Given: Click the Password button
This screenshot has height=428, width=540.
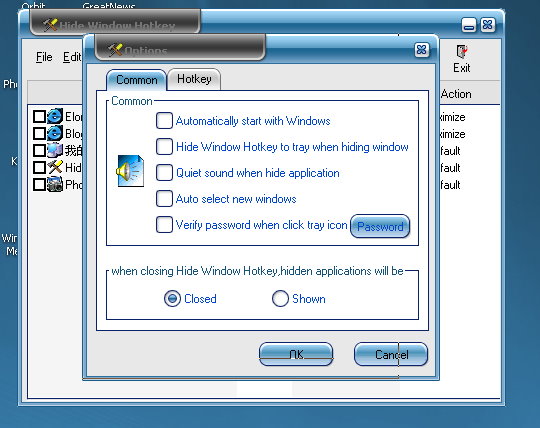Looking at the screenshot, I should coord(380,226).
